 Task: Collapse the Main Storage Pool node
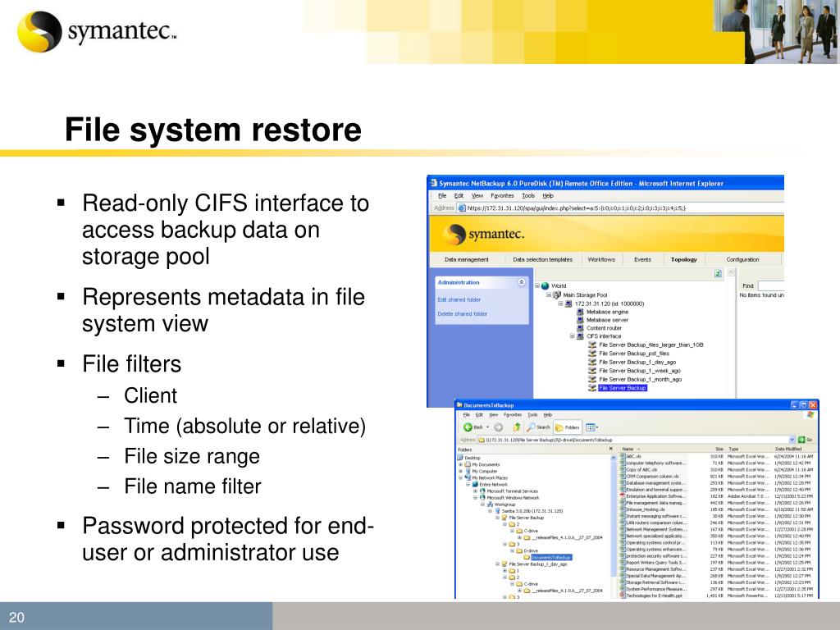[549, 294]
